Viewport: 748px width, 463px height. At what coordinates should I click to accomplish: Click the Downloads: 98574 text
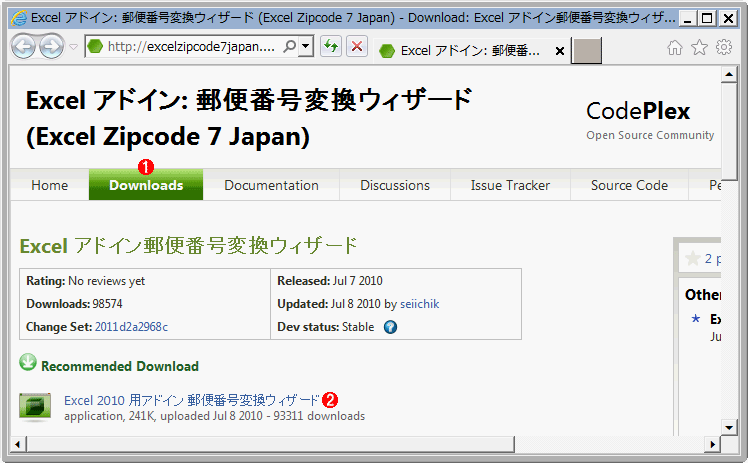[74, 304]
